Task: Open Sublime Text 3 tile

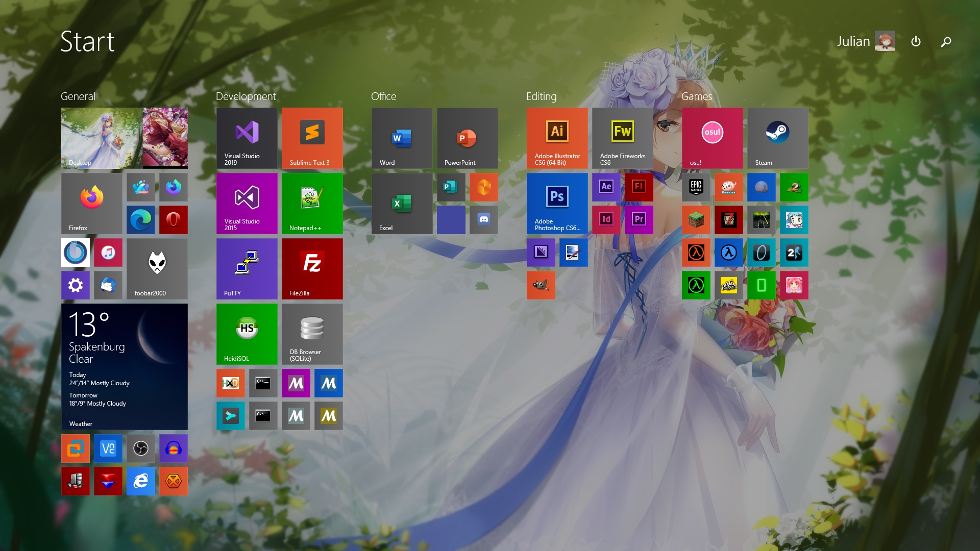Action: coord(312,138)
